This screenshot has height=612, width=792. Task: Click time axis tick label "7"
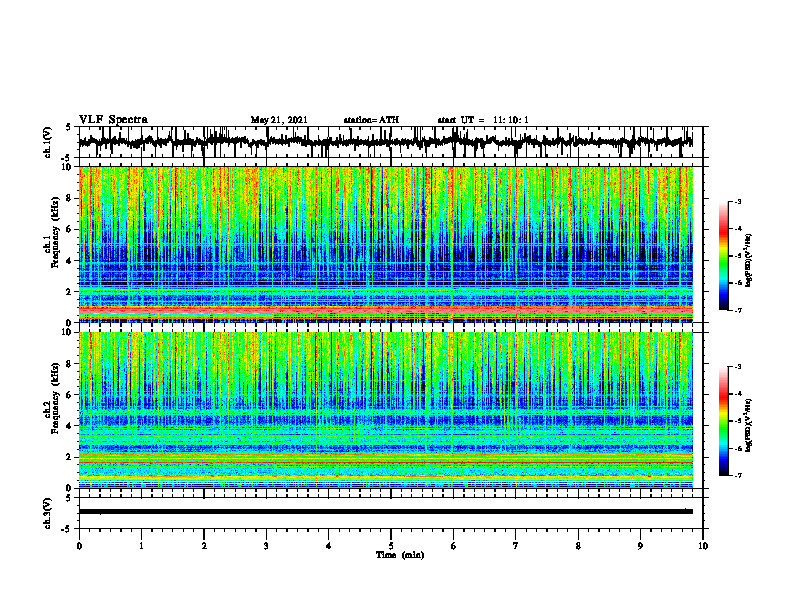click(x=516, y=546)
